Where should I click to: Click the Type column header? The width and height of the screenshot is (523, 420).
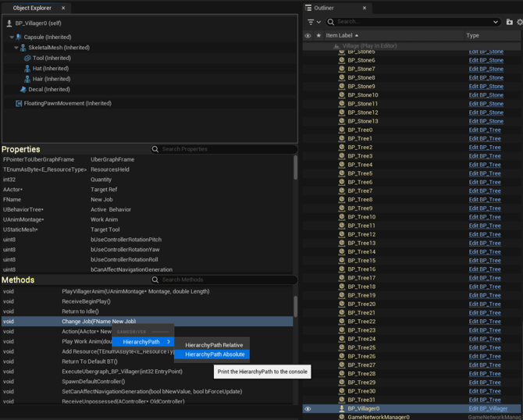pyautogui.click(x=493, y=35)
